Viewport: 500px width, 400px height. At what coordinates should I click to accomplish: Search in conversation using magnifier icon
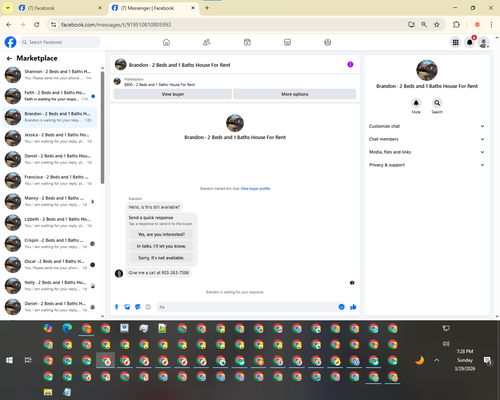[x=437, y=103]
